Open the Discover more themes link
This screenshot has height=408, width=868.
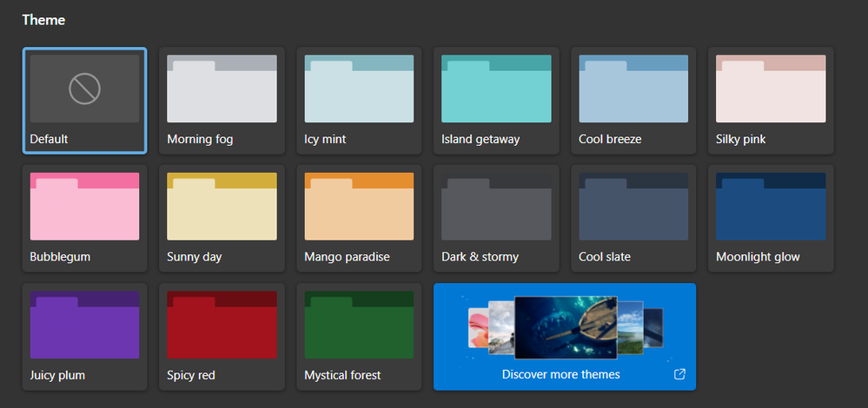(565, 337)
